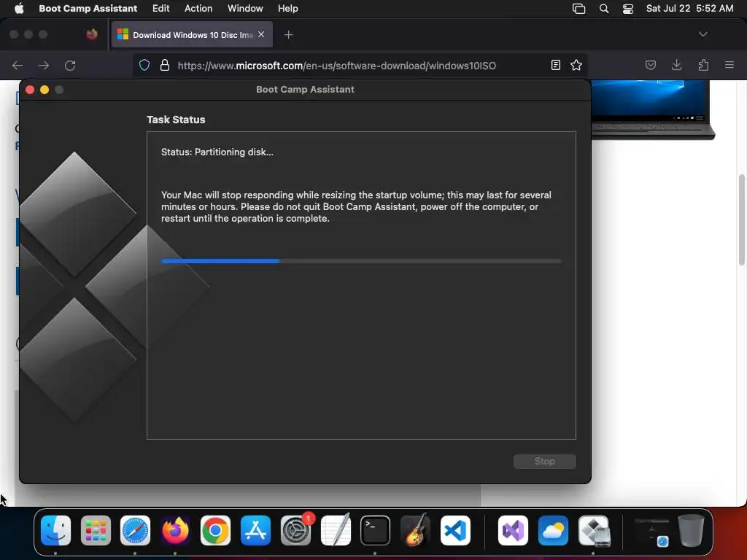This screenshot has height=560, width=747.
Task: Go back one page in Firefox
Action: click(x=18, y=65)
